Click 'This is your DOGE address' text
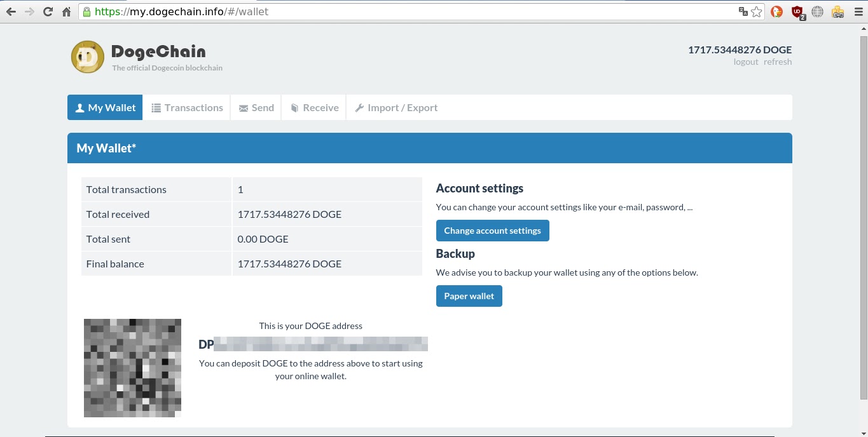 311,326
